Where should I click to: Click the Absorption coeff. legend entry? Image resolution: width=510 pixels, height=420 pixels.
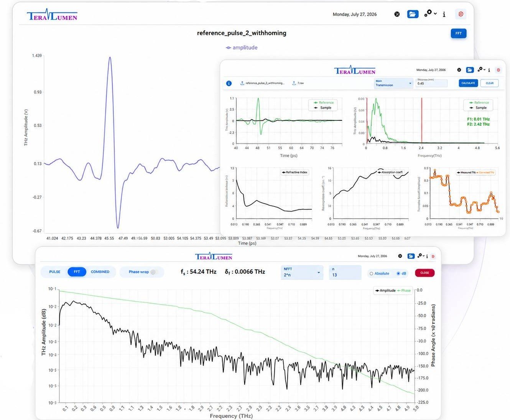[390, 172]
